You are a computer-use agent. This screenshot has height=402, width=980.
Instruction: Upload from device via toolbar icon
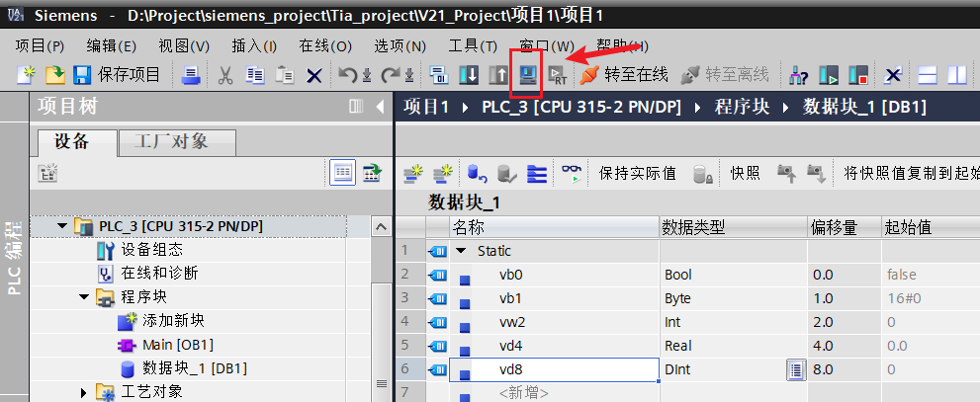point(498,75)
